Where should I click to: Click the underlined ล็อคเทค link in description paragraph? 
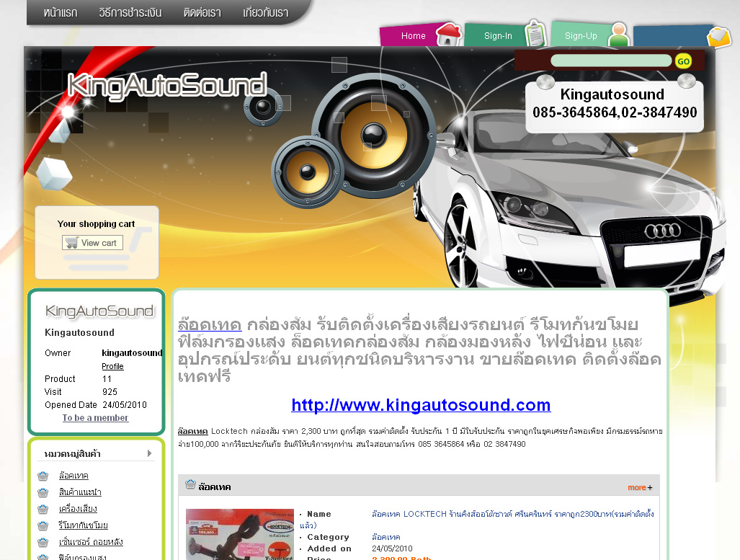(x=192, y=431)
